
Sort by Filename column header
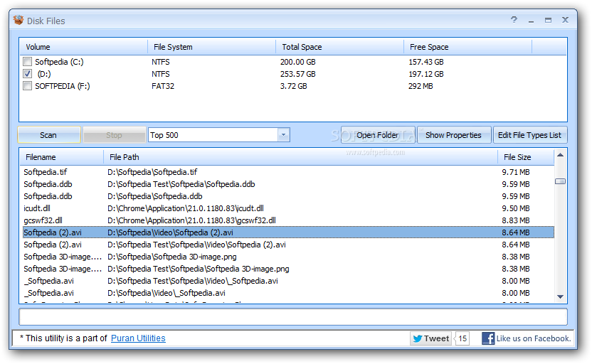[61, 157]
